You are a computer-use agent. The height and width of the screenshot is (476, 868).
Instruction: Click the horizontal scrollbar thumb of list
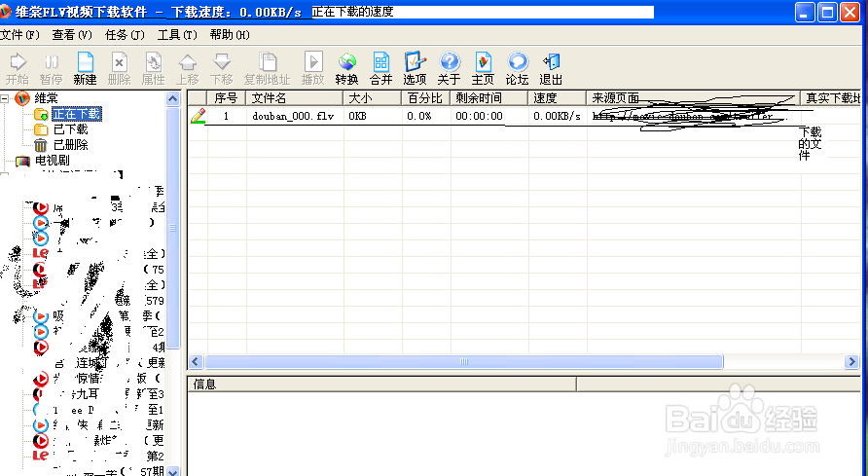click(x=464, y=361)
